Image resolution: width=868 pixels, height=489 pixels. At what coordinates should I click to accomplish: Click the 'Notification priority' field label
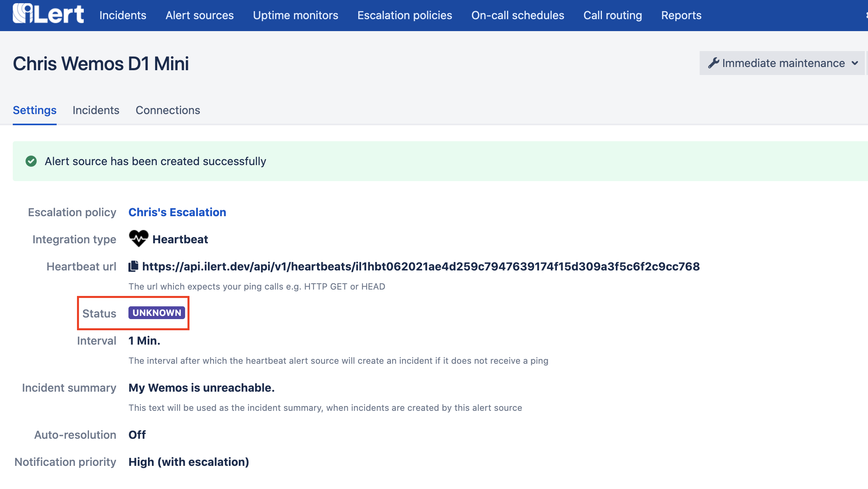point(65,462)
